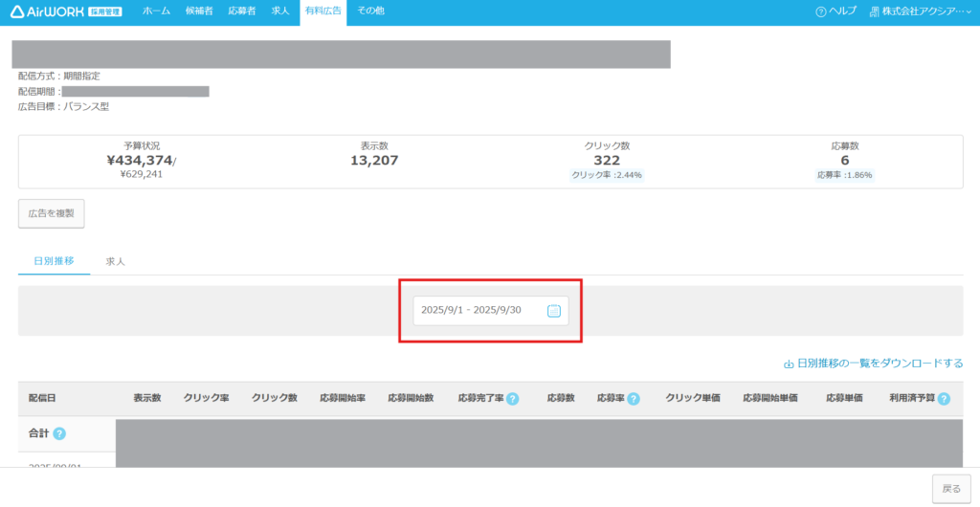Screen dimensions: 980x507
Task: Open the 2025/9/1 - 2025/9/30 date range picker
Action: tap(479, 310)
